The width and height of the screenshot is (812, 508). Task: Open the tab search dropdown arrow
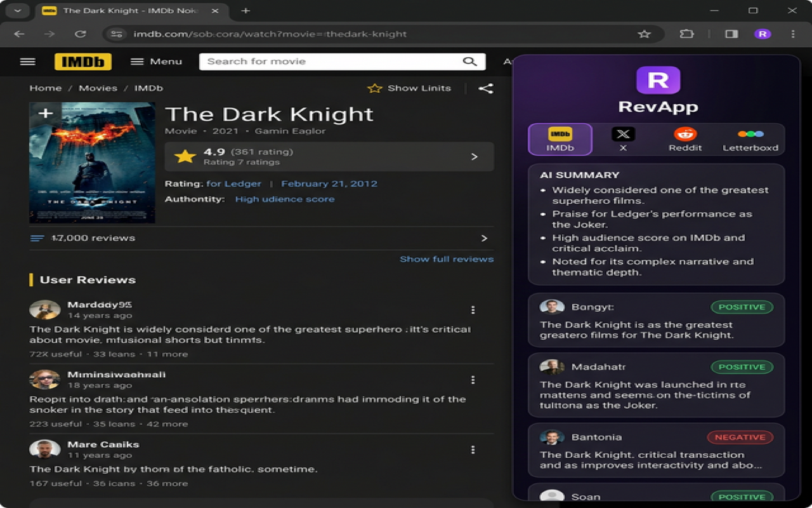point(17,11)
